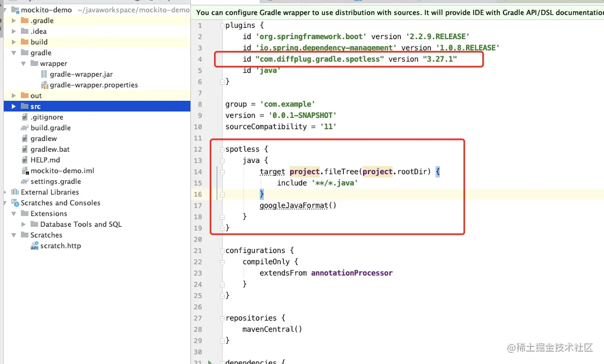Click the gradlew.bat file icon

[25, 149]
